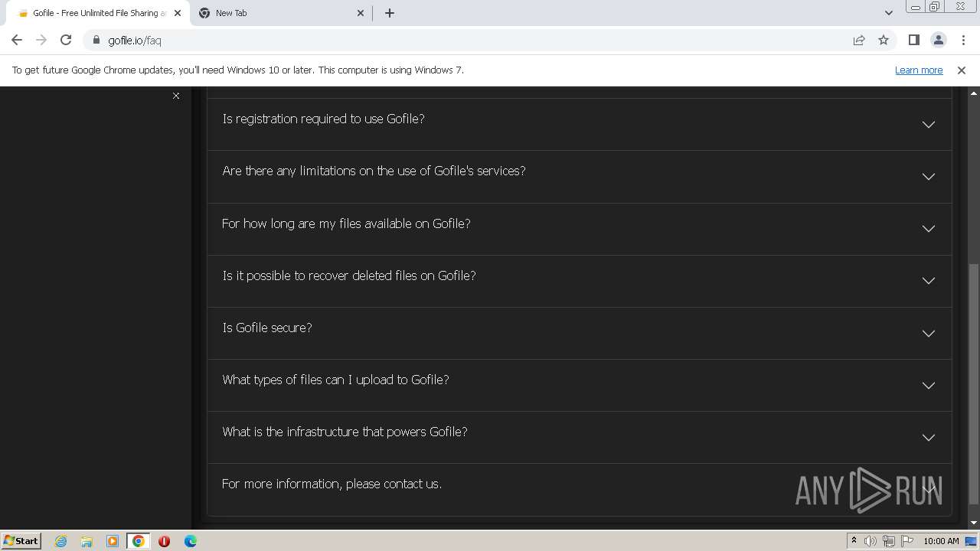Viewport: 980px width, 551px height.
Task: Show hidden system tray icons
Action: click(x=854, y=541)
